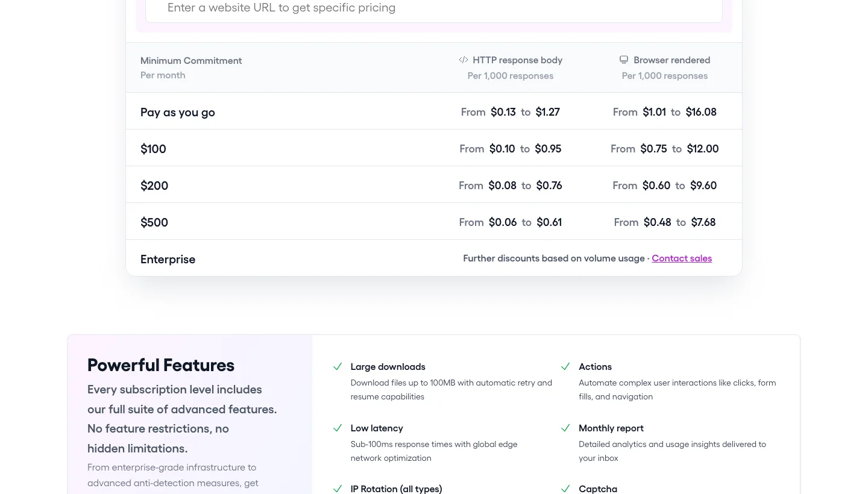Click the IP Rotation (all types) title
The width and height of the screenshot is (868, 494).
[397, 489]
